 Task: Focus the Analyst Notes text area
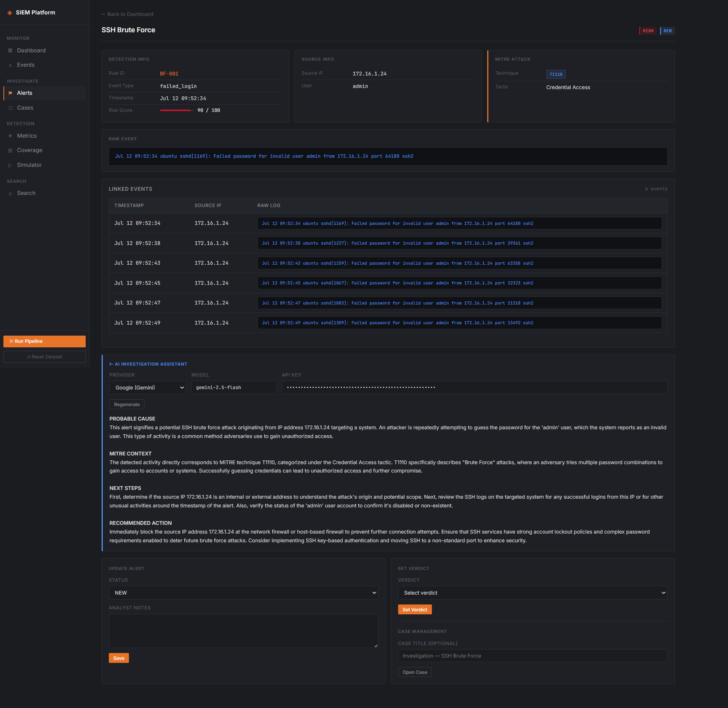coord(243,631)
